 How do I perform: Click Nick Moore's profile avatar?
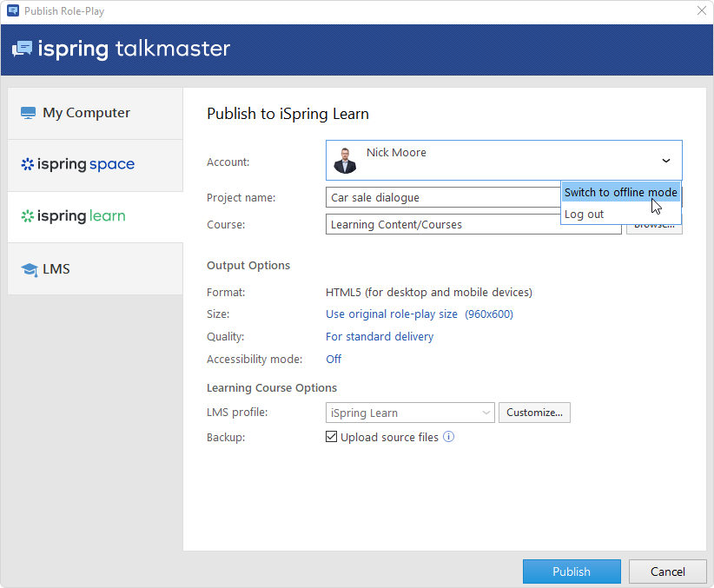(x=345, y=161)
